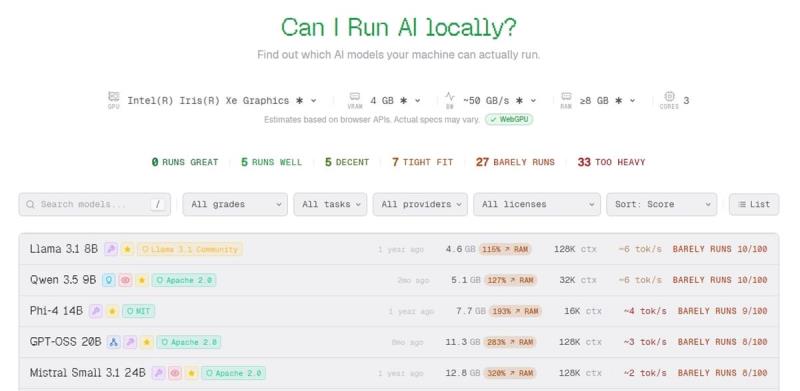Click the WebGPU checkmark badge
The height and width of the screenshot is (391, 800).
coord(509,120)
